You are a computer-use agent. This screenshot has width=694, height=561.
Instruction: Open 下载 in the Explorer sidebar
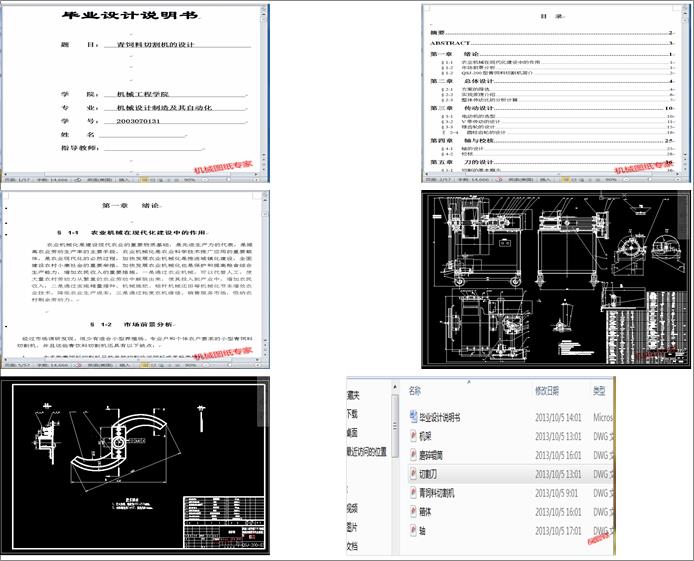tap(352, 414)
